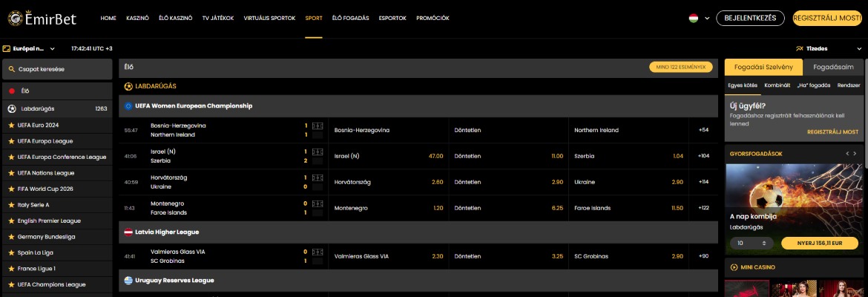Screen dimensions: 868x297
Task: Click the star next to UEFA Nations League
Action: click(12, 173)
